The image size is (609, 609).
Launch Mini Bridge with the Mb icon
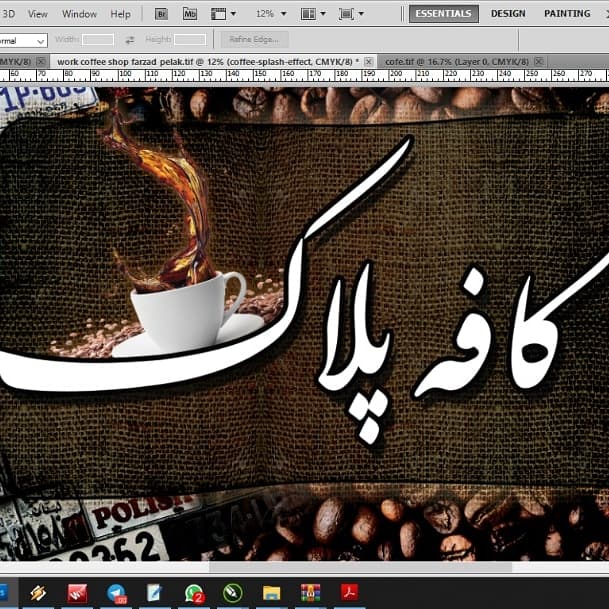(x=190, y=14)
